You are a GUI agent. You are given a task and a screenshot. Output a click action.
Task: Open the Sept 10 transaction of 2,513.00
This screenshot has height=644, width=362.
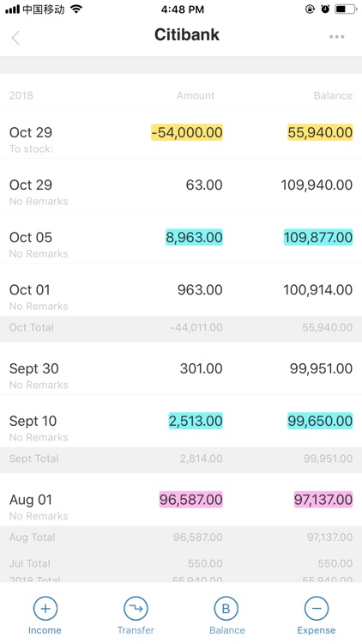(x=181, y=421)
